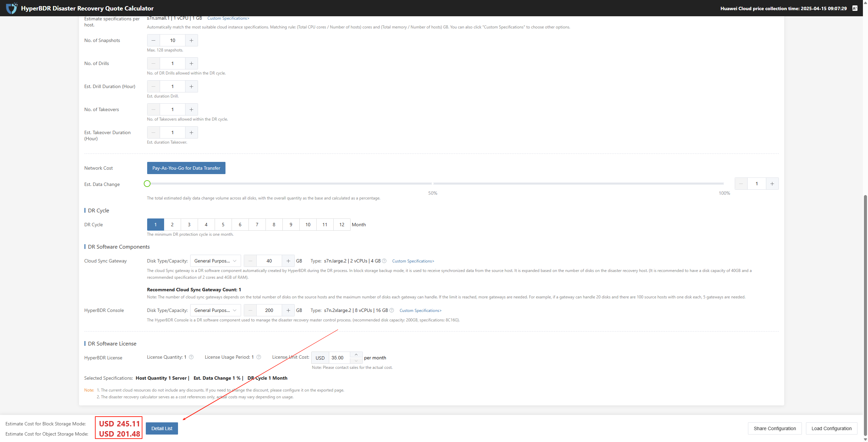The image size is (868, 442).
Task: Click the HyperBDR Console capacity field 200
Action: pos(269,310)
